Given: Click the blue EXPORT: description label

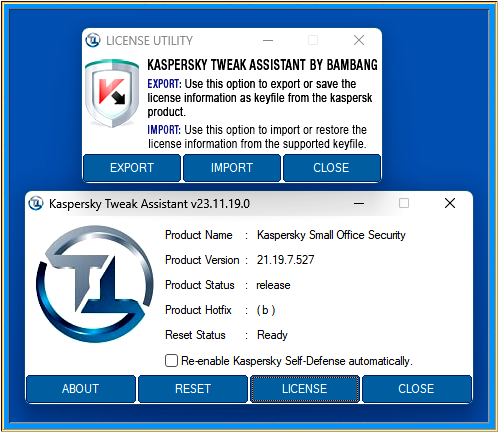Looking at the screenshot, I should pyautogui.click(x=165, y=84).
